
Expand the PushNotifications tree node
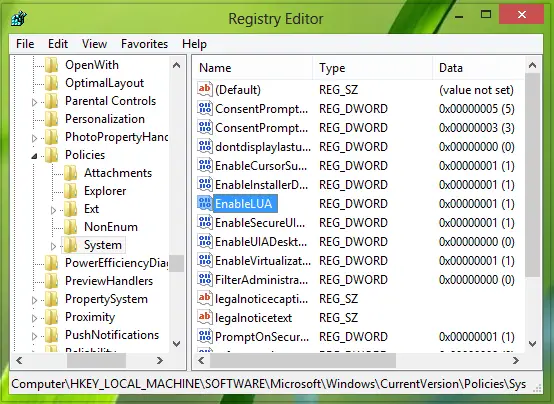34,336
